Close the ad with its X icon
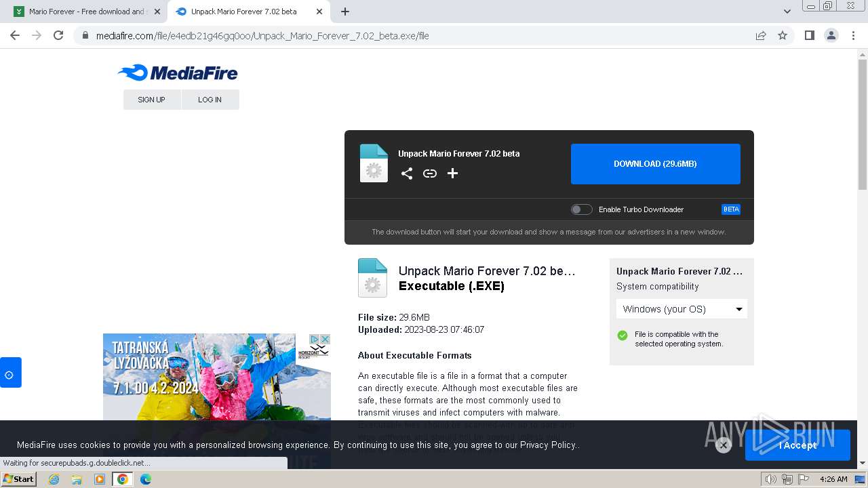 click(x=325, y=339)
